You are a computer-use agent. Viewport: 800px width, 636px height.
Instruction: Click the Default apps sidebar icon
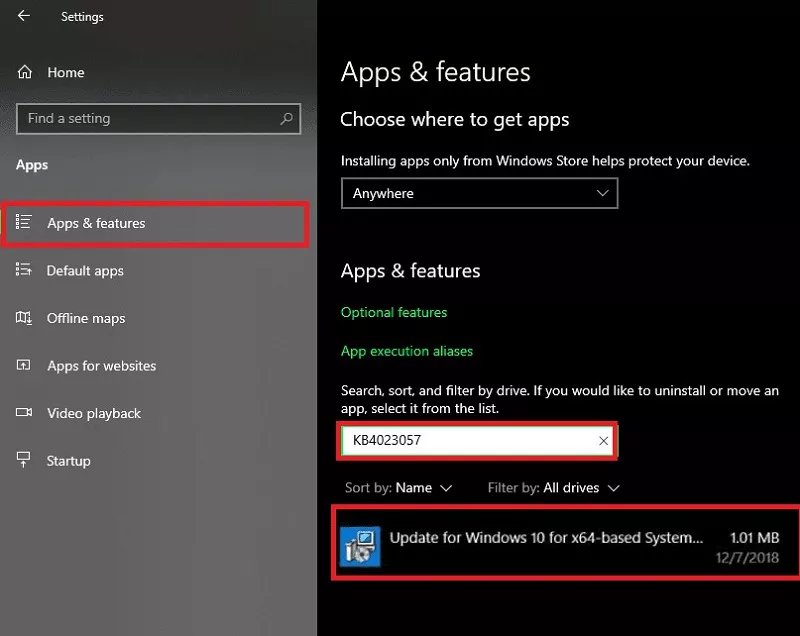(25, 270)
